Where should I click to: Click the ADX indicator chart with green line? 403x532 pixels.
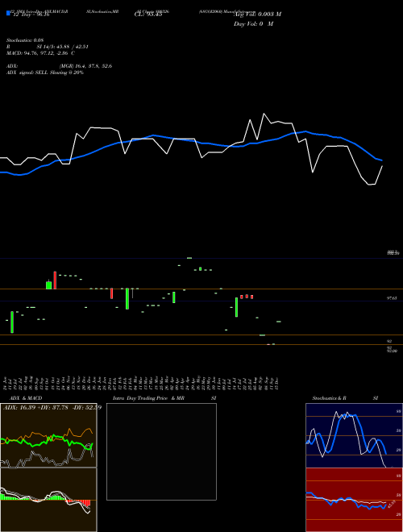(x=48, y=435)
